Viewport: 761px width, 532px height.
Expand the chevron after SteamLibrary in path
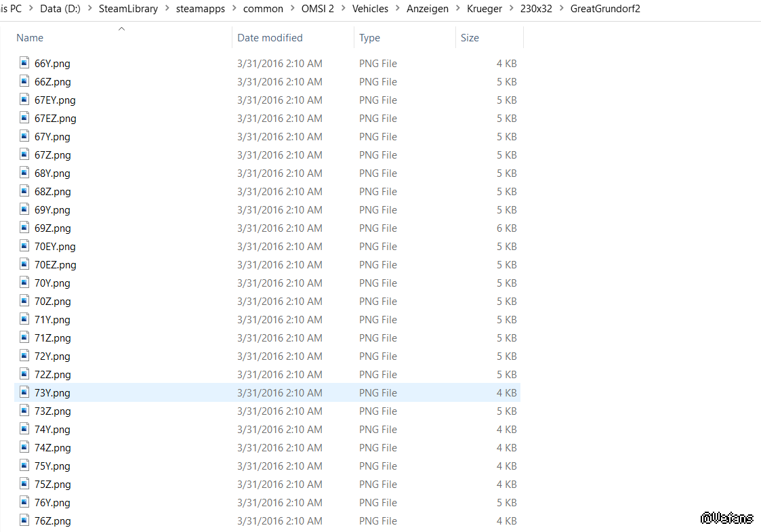(167, 9)
